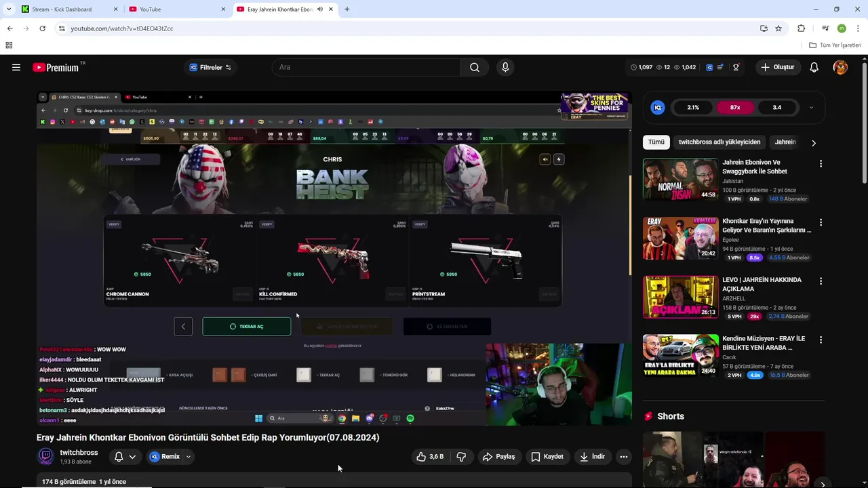
Task: Click the main video player
Action: pyautogui.click(x=334, y=258)
